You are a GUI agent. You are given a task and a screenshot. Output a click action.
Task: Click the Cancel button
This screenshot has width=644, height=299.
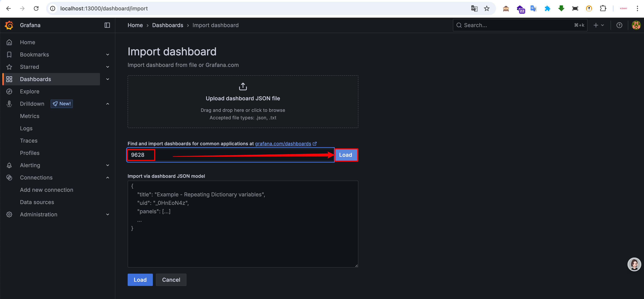(x=171, y=280)
